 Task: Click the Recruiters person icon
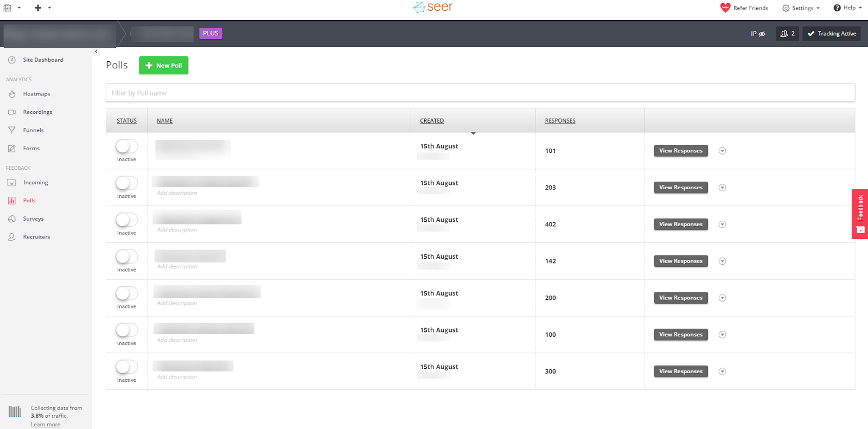12,237
